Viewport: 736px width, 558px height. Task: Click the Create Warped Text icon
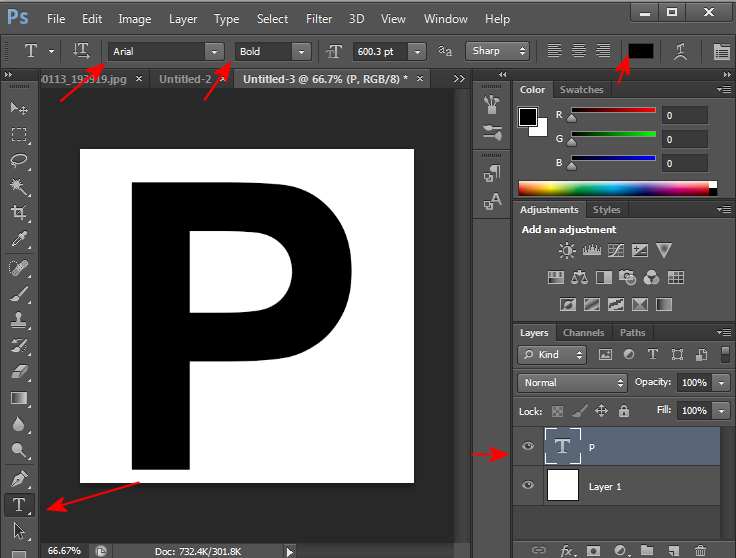681,51
